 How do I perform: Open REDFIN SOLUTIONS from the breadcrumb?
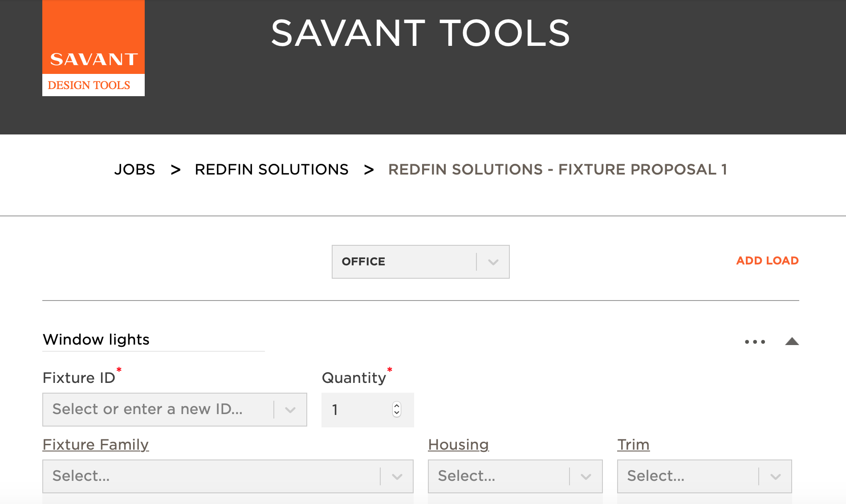(x=272, y=169)
